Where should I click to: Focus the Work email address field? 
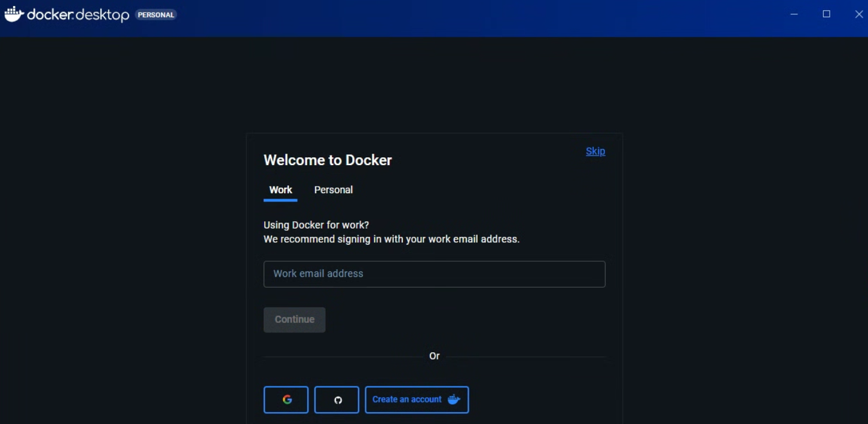point(434,274)
